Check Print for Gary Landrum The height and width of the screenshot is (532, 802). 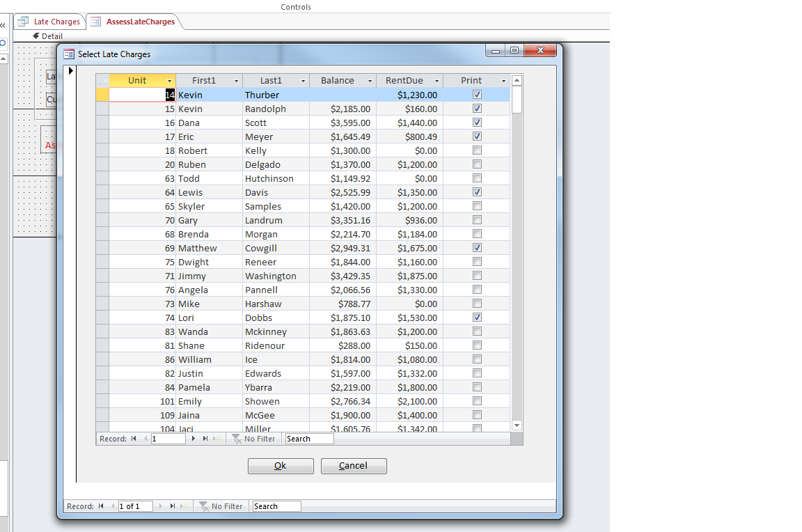[477, 220]
